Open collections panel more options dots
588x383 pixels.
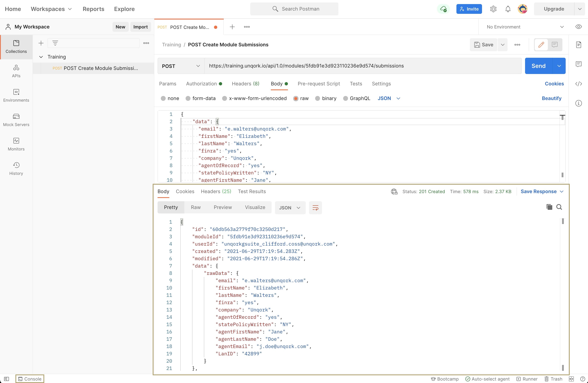[x=146, y=43]
